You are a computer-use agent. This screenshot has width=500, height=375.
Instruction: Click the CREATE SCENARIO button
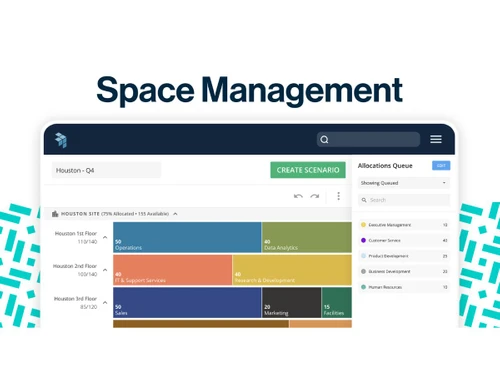(x=308, y=170)
